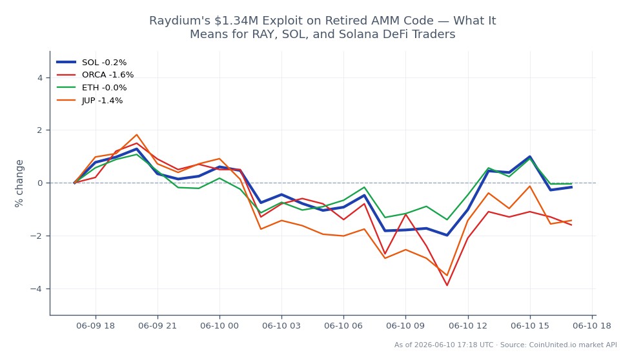Click the y-axis tick label −2
The width and height of the screenshot is (632, 364).
click(36, 236)
